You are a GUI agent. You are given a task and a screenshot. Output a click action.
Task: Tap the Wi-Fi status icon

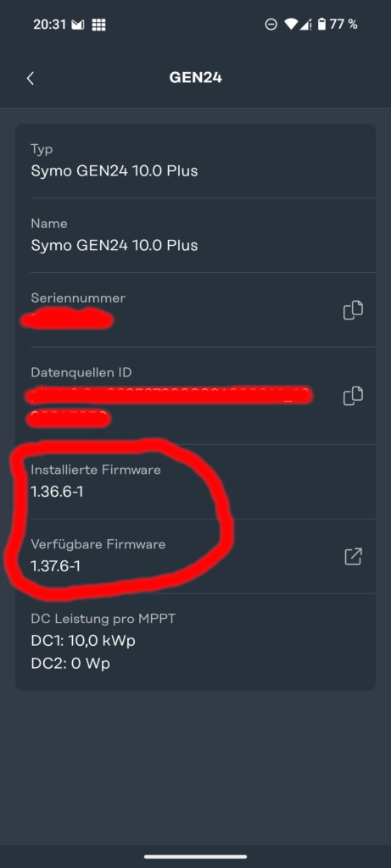(291, 25)
